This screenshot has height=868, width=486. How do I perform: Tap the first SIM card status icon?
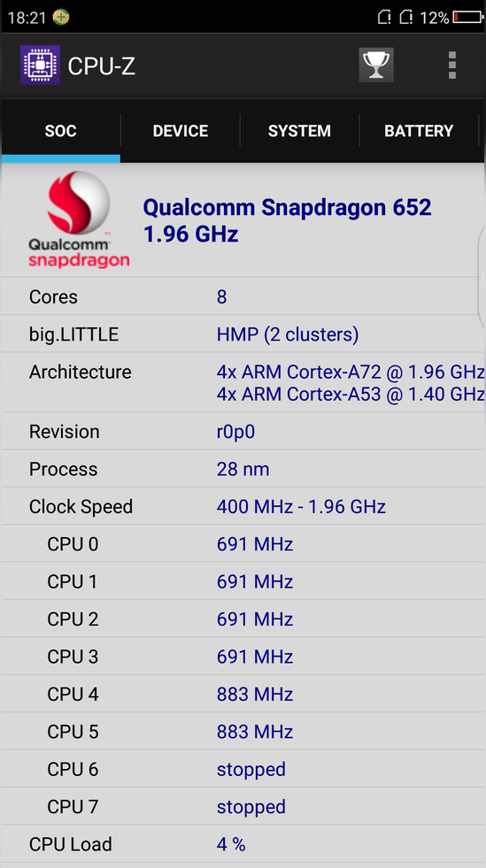point(384,17)
